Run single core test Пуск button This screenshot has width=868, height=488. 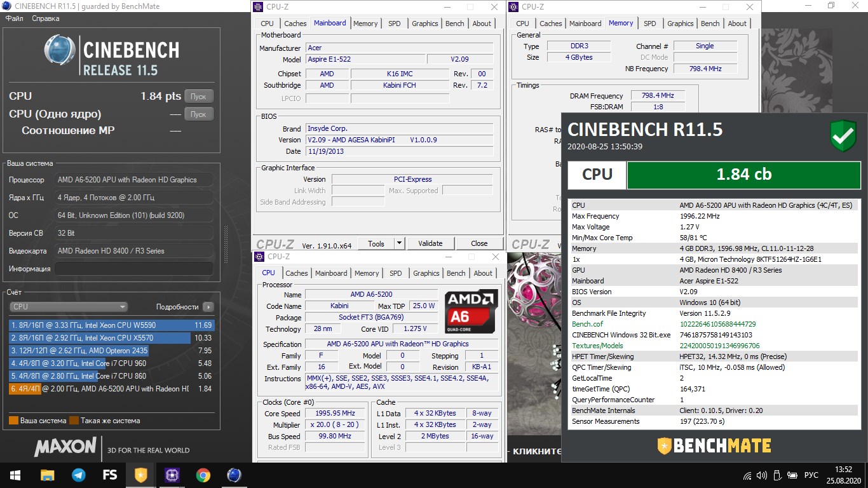[x=198, y=114]
